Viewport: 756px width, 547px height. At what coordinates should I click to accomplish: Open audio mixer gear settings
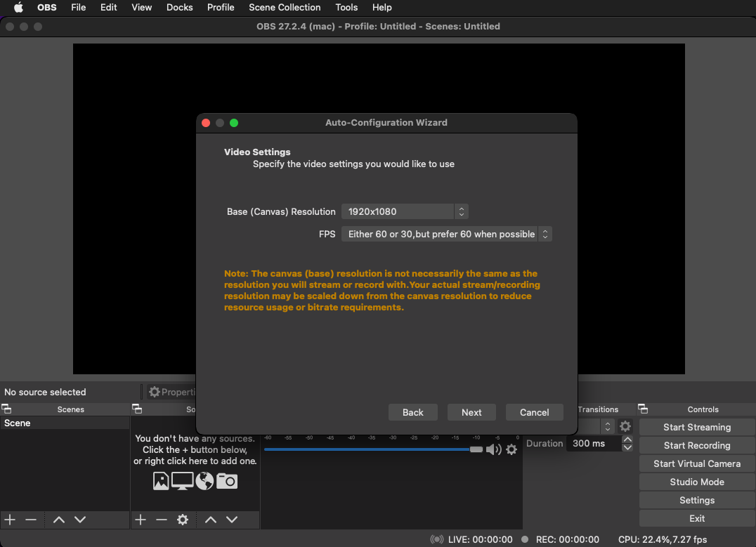511,449
